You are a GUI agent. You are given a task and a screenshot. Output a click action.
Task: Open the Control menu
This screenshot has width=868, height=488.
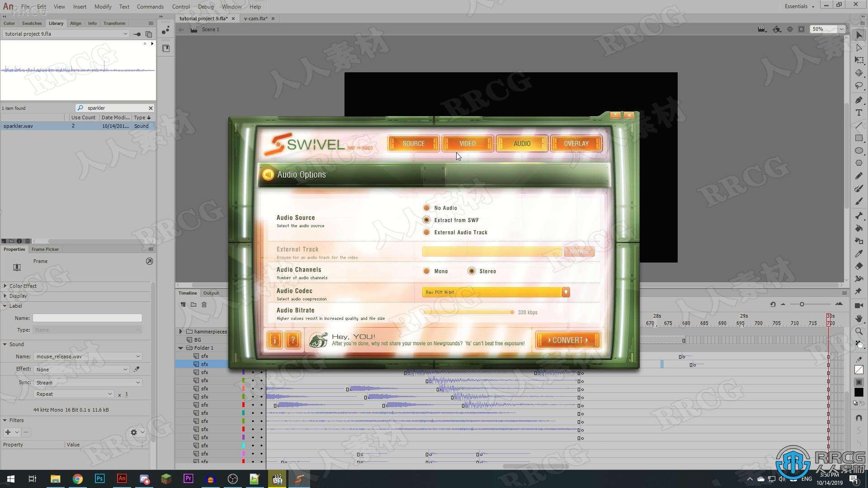click(x=181, y=6)
